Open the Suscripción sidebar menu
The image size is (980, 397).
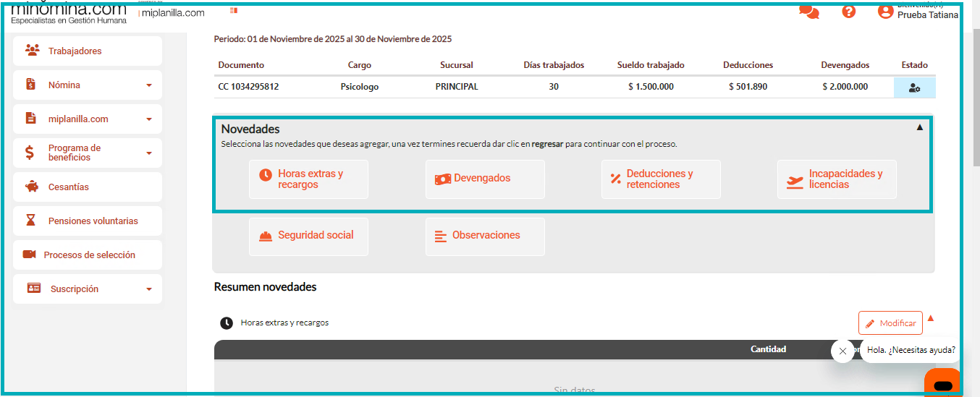click(x=88, y=289)
